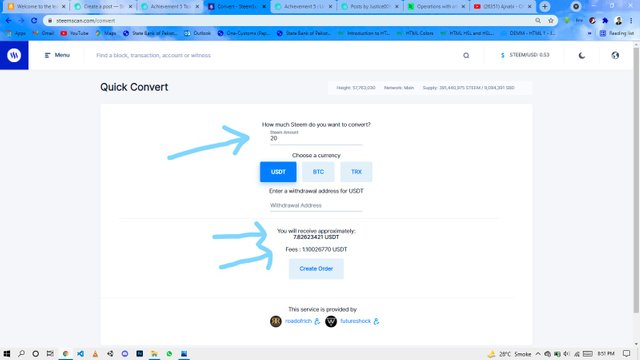Viewport: 640px width, 360px height.
Task: Show hidden system tray icons
Action: pyautogui.click(x=538, y=354)
